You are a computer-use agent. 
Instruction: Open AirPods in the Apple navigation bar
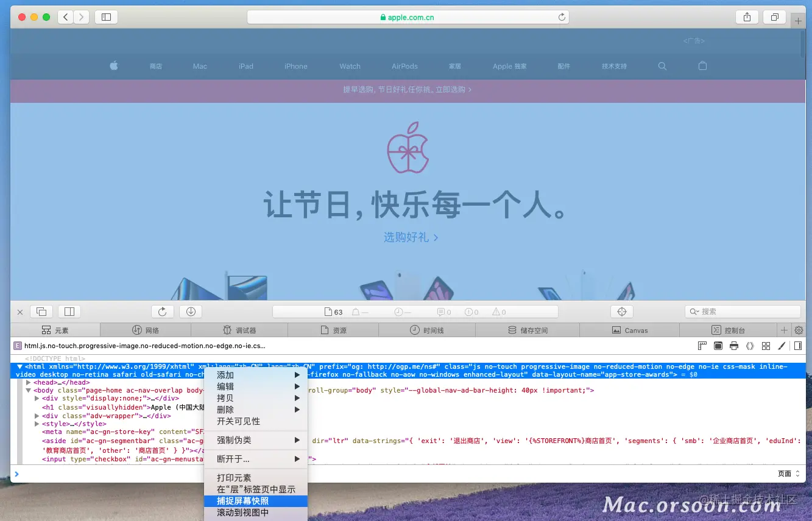click(405, 66)
